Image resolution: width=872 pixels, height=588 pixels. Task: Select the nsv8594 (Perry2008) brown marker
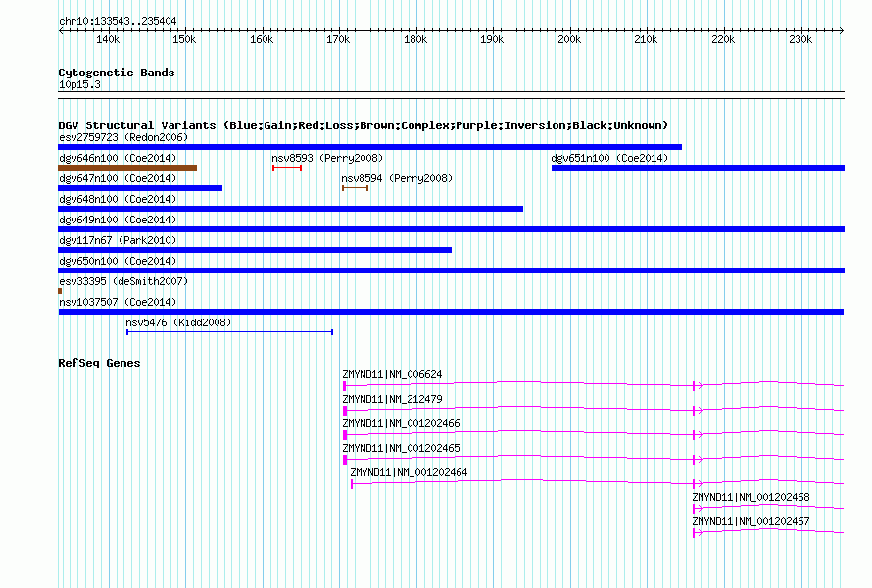[x=355, y=188]
